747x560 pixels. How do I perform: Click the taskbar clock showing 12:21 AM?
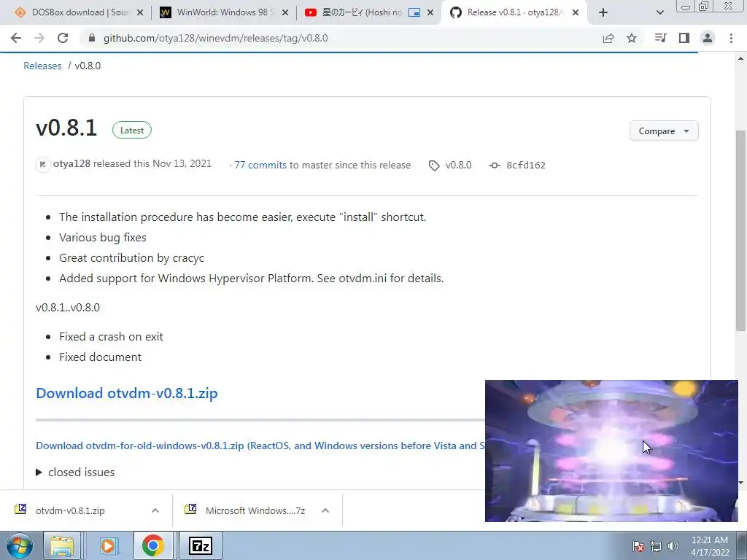710,545
